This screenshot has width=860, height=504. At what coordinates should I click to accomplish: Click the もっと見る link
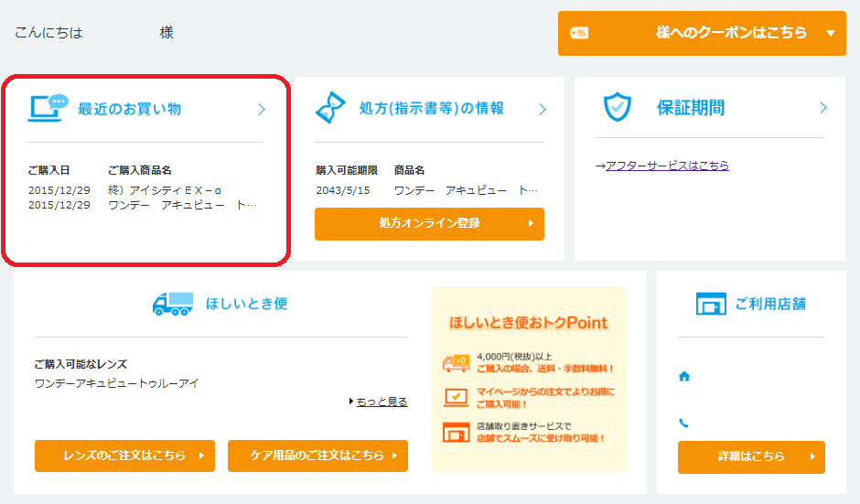click(382, 402)
